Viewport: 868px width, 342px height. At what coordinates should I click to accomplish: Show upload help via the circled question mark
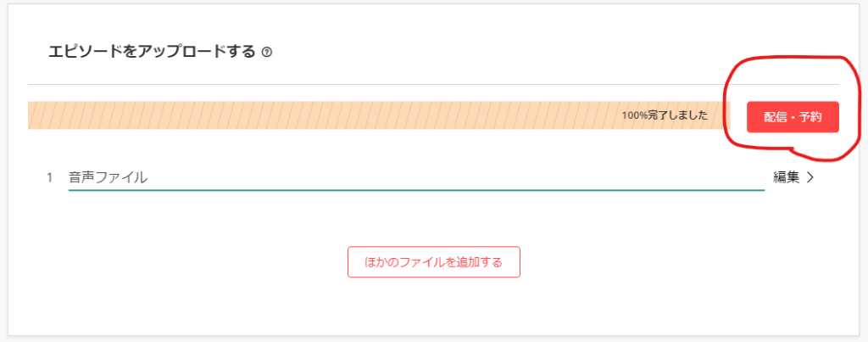(x=267, y=53)
